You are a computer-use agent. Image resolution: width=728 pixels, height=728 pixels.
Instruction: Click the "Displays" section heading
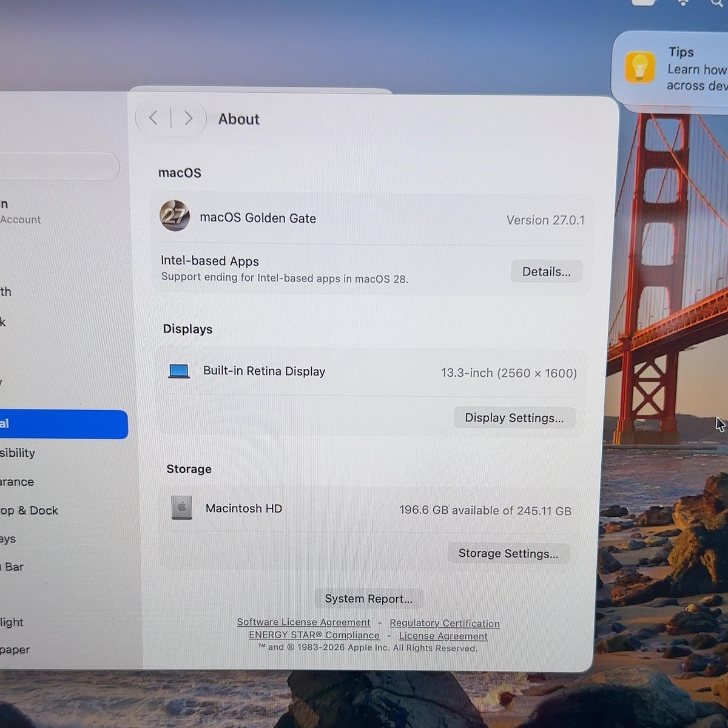[x=188, y=329]
